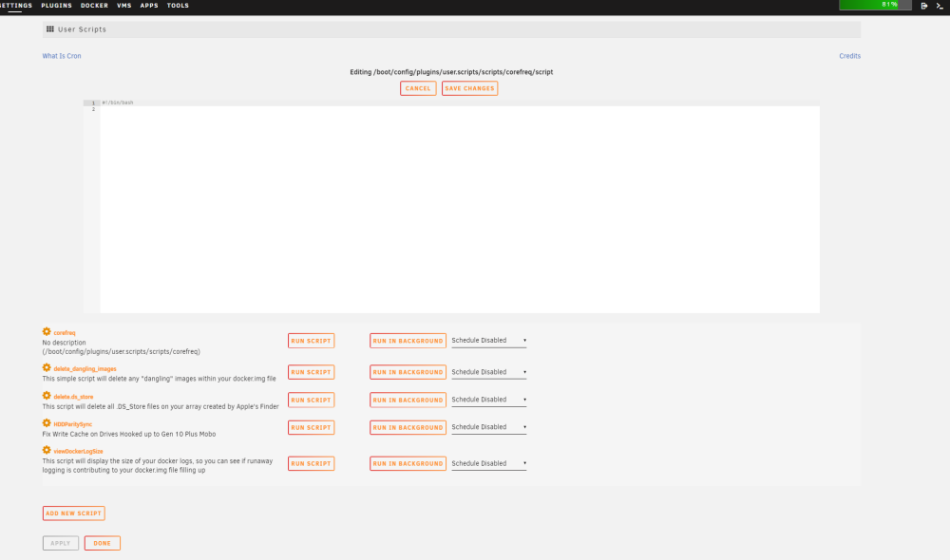This screenshot has height=560, width=950.
Task: Open the delete_dangling_images gear menu
Action: point(47,367)
